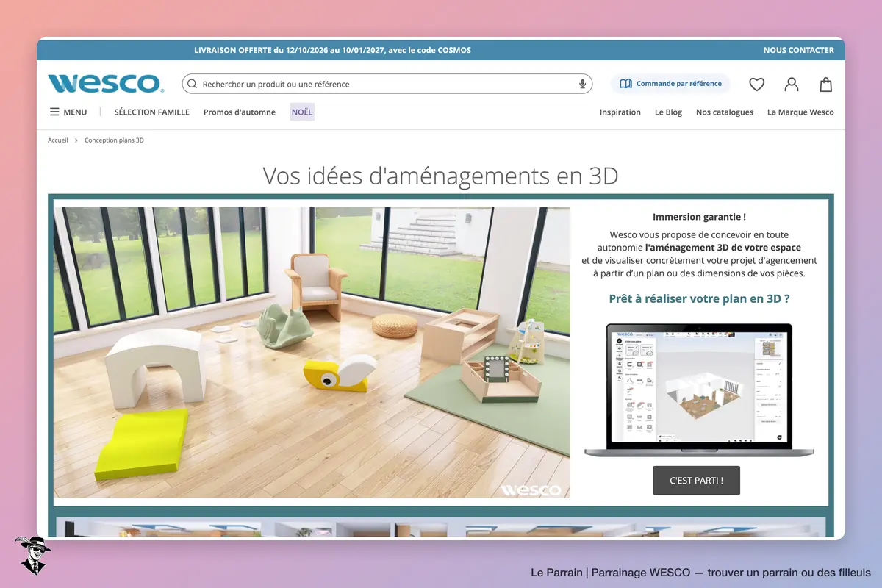Open SÉLECTION FAMILLE menu item
The image size is (882, 588).
(x=152, y=112)
